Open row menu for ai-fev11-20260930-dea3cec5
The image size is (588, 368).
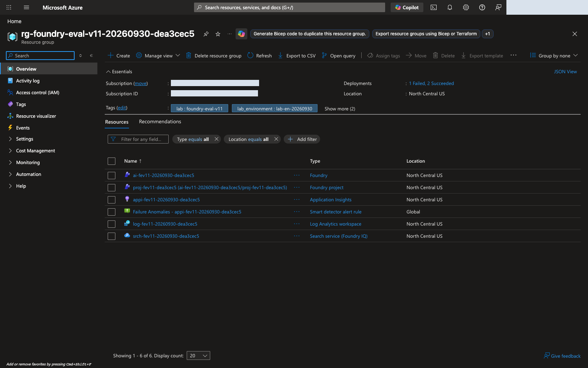click(297, 175)
